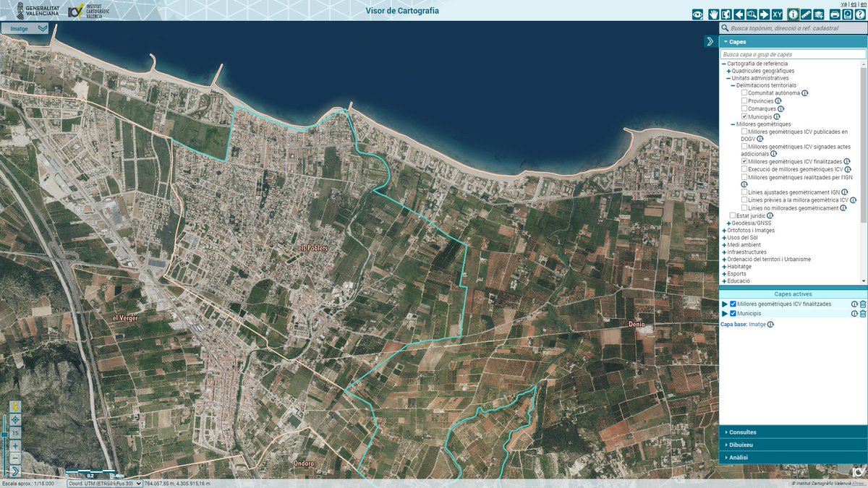Expand the Anàlisi panel
Screen dimensions: 868x488
(793, 457)
